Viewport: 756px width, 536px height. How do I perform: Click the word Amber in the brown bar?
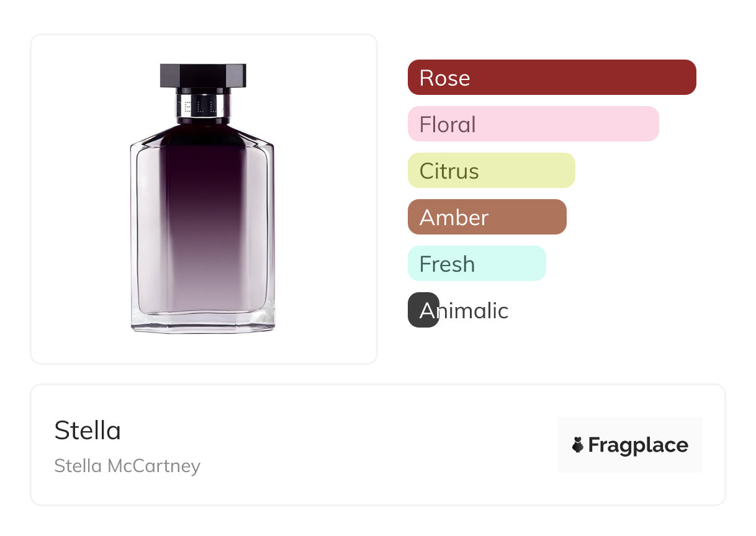[454, 218]
